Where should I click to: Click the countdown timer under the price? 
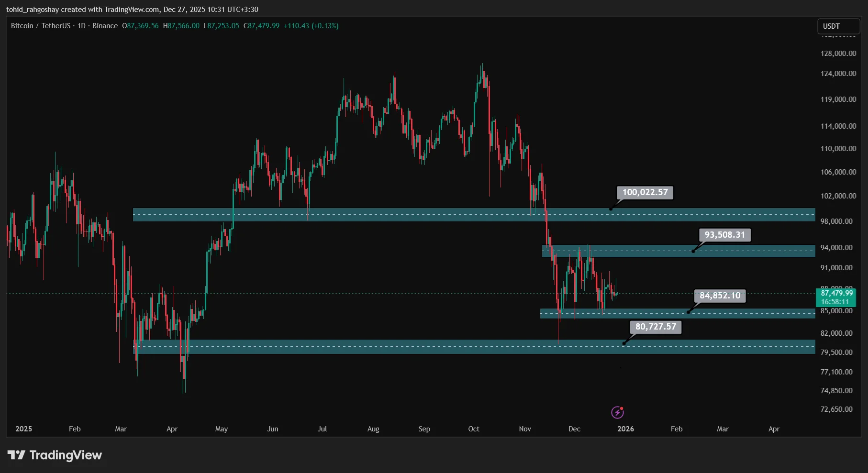tap(835, 302)
